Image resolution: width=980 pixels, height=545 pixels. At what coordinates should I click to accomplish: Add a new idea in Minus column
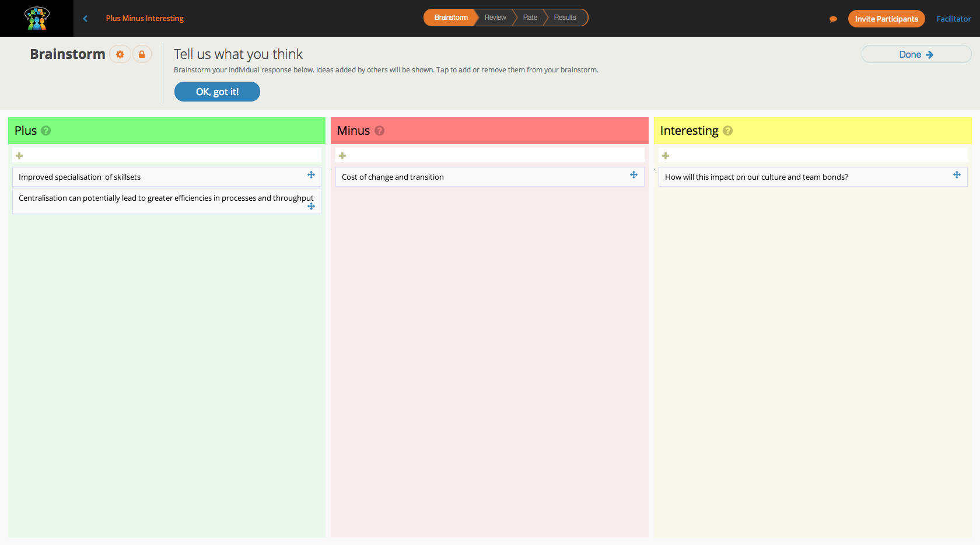click(342, 156)
